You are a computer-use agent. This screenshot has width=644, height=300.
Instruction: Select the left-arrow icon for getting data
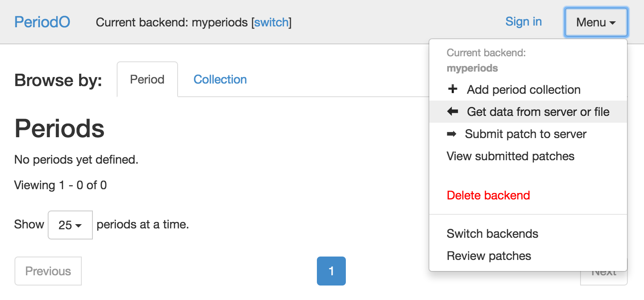pyautogui.click(x=453, y=112)
